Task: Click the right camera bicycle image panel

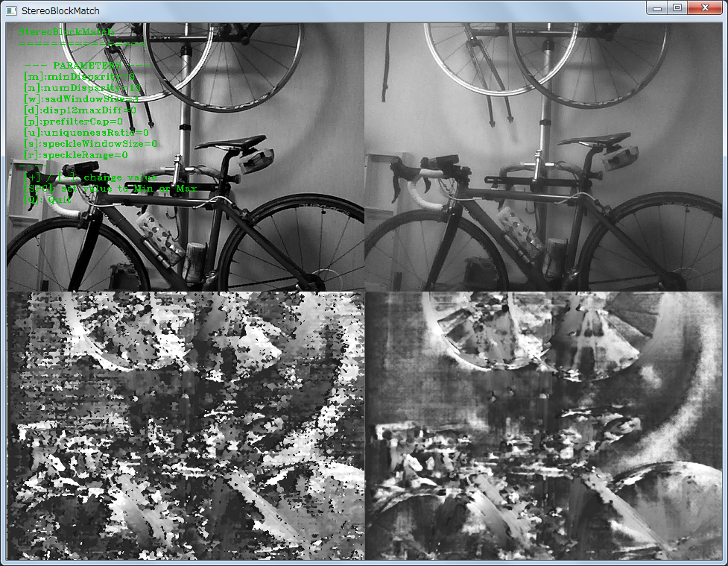Action: point(543,157)
